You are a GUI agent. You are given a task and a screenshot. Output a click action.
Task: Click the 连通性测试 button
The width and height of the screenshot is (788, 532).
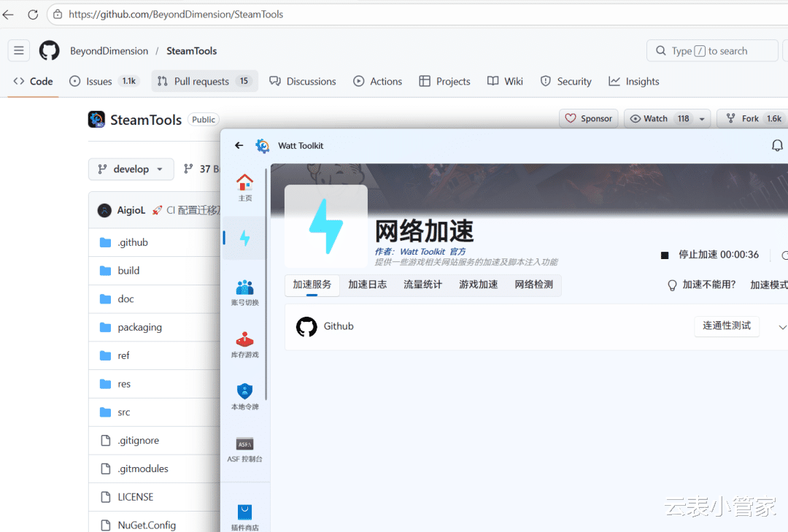click(727, 325)
